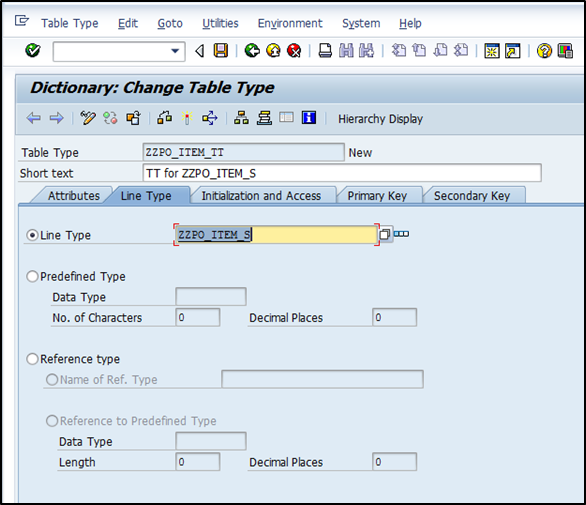Click the green Back arrow icon
Screen dimensions: 586x505
pos(252,50)
